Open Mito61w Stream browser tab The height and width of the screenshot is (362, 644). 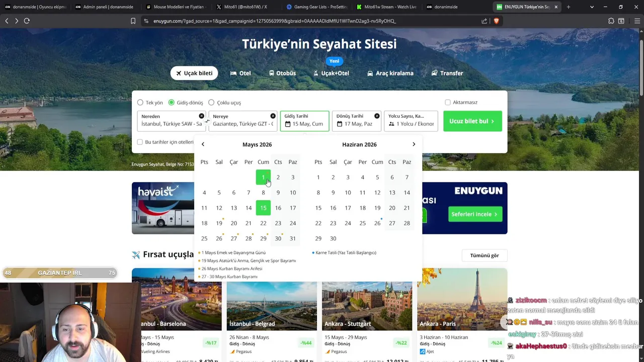tap(386, 7)
